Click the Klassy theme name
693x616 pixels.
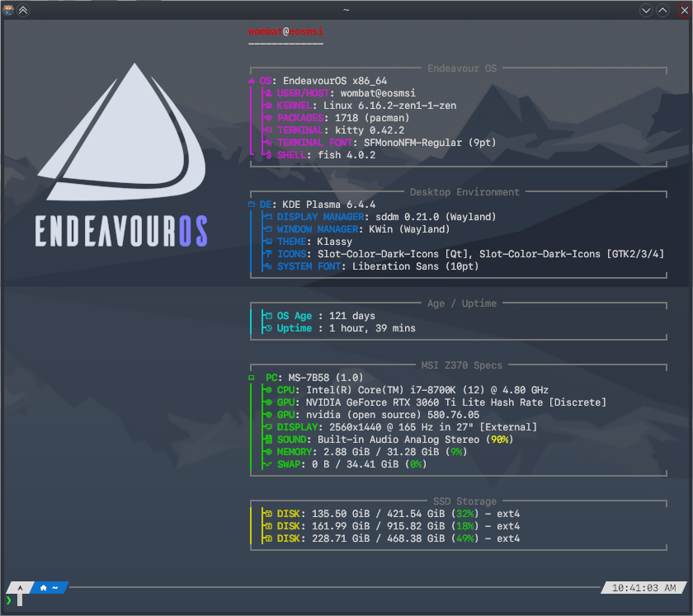(x=335, y=242)
